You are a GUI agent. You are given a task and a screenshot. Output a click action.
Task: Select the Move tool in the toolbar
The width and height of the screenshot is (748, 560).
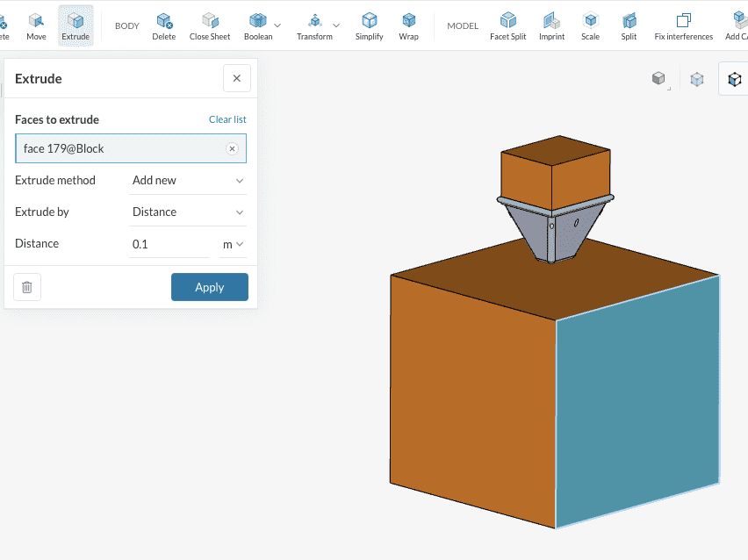tap(36, 25)
